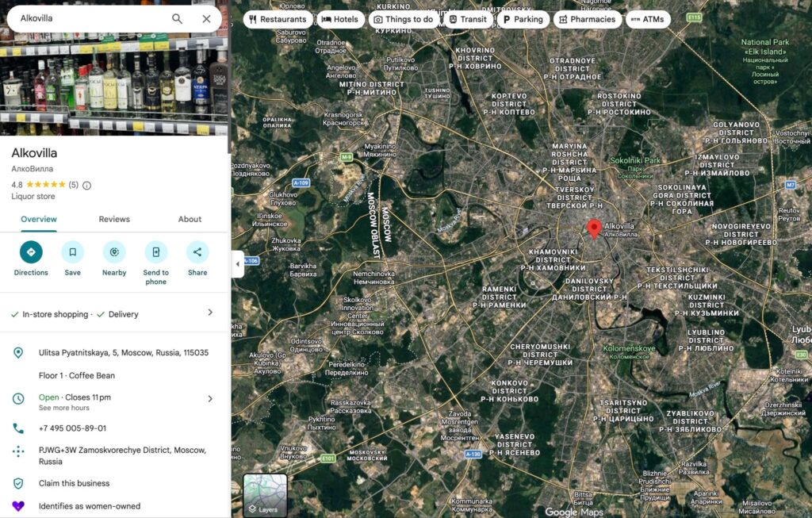
Task: Click Krasnogorsk map label
Action: point(344,119)
